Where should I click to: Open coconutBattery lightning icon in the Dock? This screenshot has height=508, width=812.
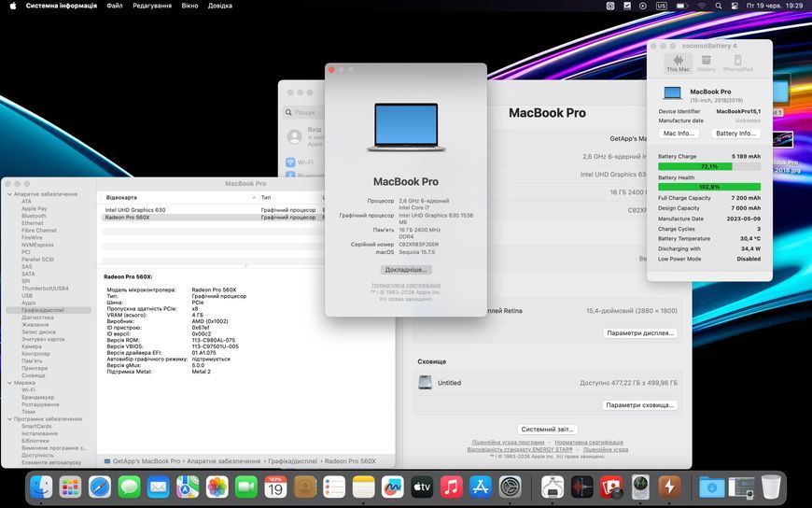tap(669, 487)
